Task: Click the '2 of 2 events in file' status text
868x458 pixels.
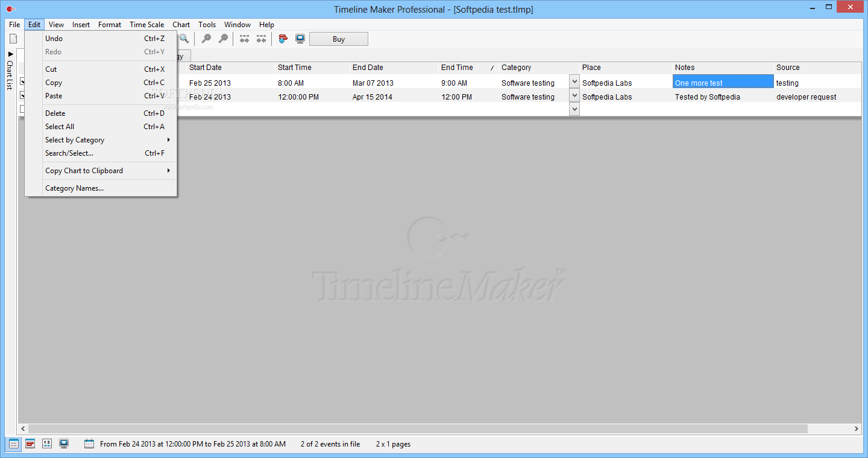Action: [330, 444]
